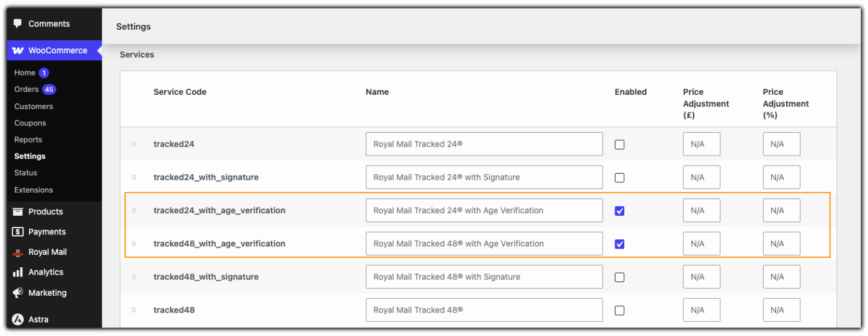Open the Extensions submenu item

[x=33, y=190]
